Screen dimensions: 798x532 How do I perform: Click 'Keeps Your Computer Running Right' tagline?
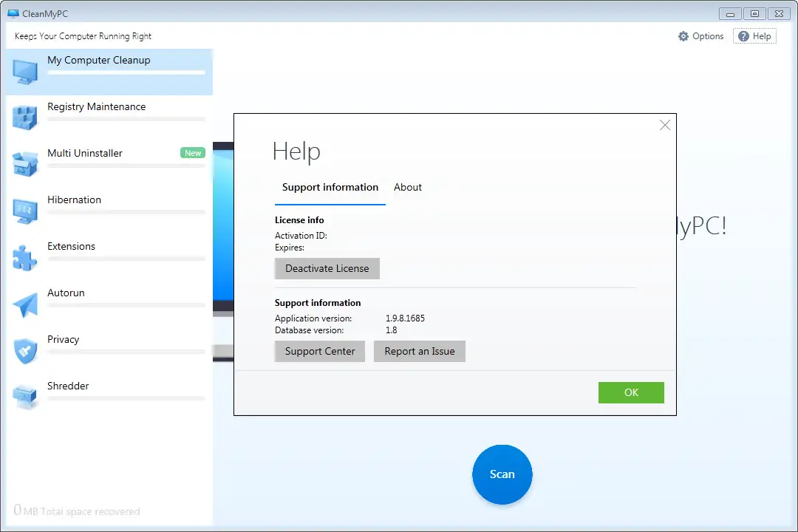tap(83, 36)
